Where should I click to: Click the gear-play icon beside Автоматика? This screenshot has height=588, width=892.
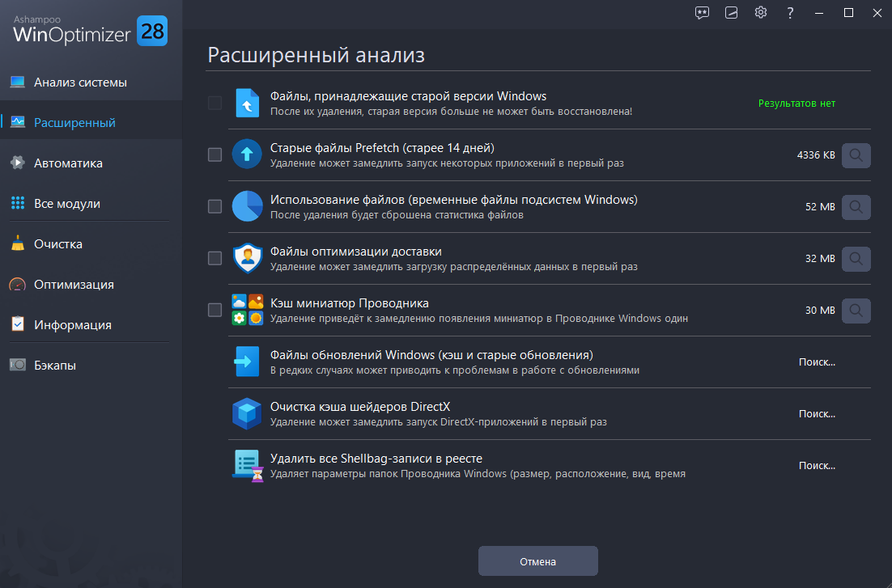tap(18, 163)
